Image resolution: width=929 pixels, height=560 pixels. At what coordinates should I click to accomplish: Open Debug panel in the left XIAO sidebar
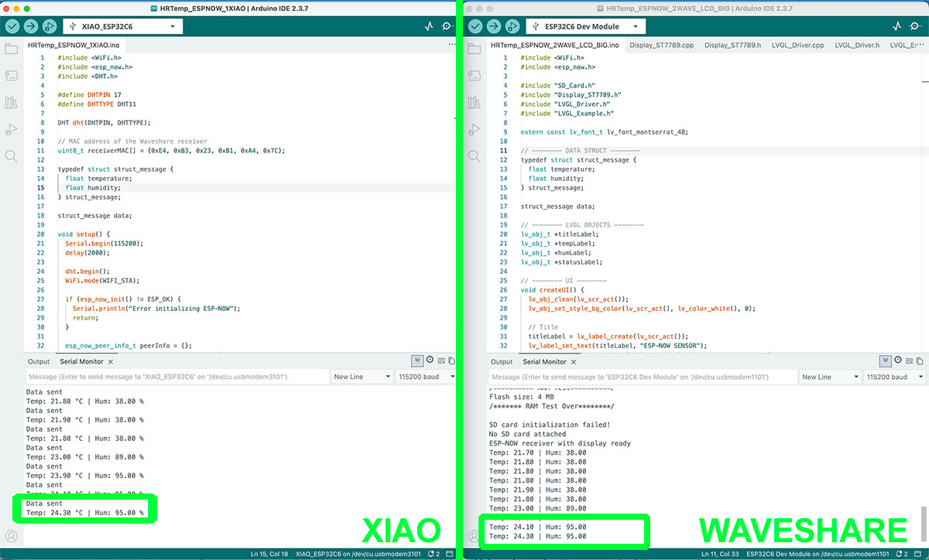point(11,129)
